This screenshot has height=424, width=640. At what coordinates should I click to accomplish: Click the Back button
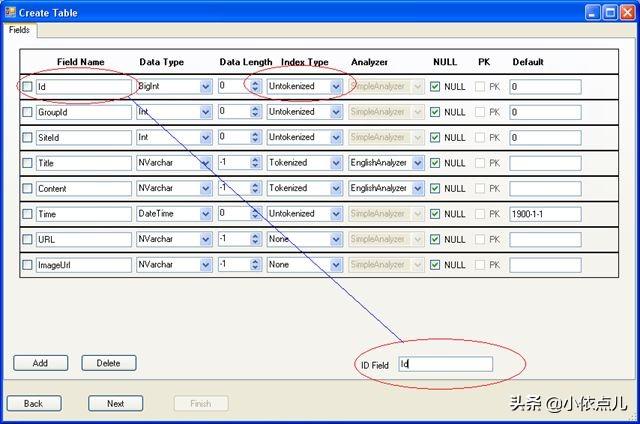(33, 403)
